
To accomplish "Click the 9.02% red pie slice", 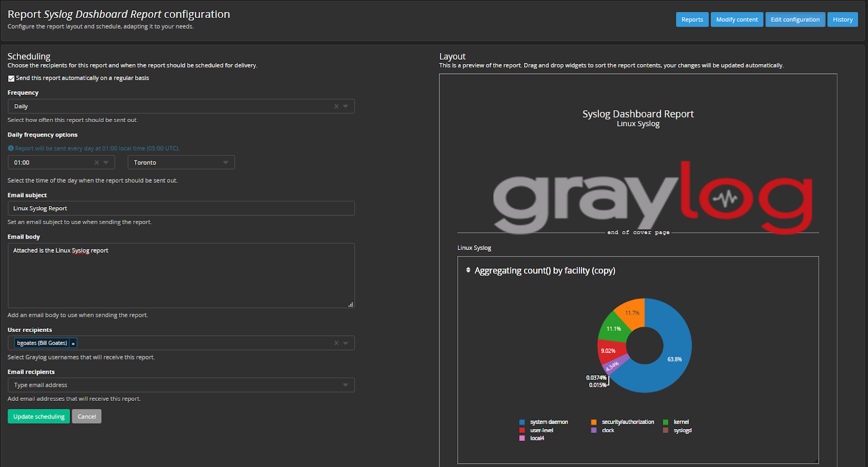I will click(609, 351).
